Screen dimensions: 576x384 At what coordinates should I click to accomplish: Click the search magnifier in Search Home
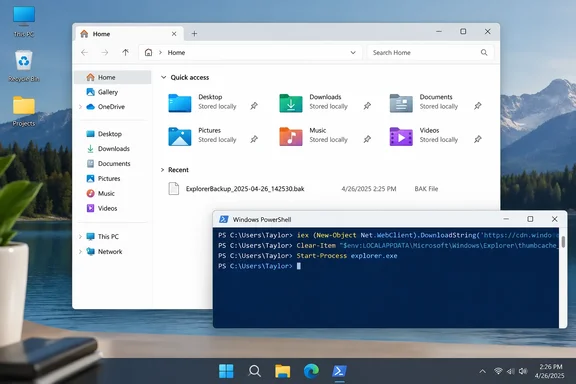(x=484, y=53)
